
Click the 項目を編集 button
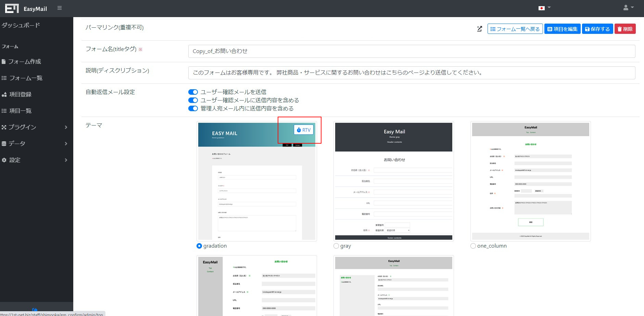[x=562, y=29]
